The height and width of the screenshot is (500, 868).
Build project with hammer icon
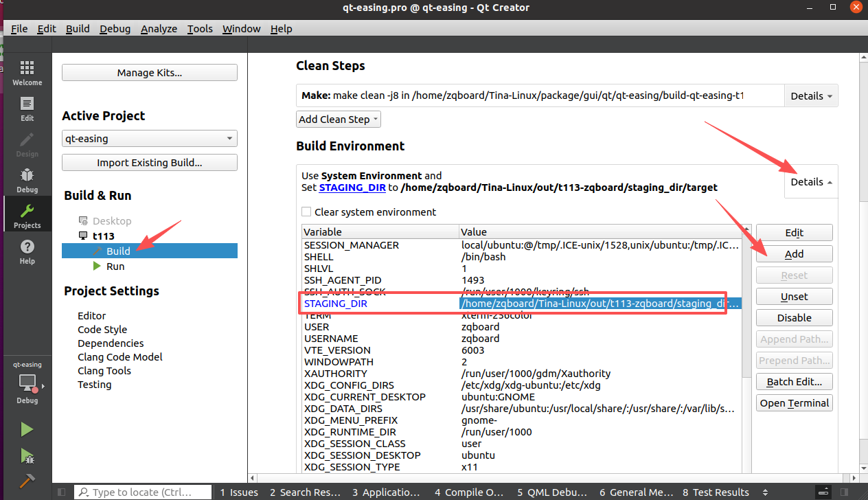pos(27,481)
